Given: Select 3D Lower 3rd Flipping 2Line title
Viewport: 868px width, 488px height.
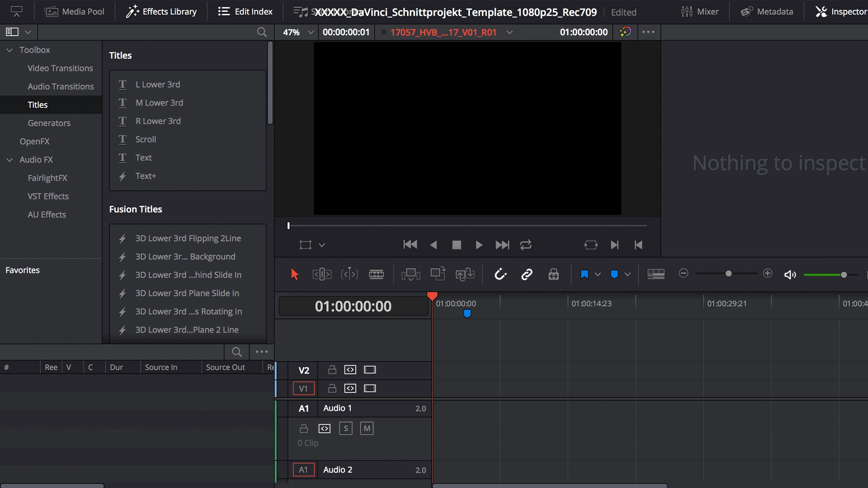Looking at the screenshot, I should coord(188,238).
